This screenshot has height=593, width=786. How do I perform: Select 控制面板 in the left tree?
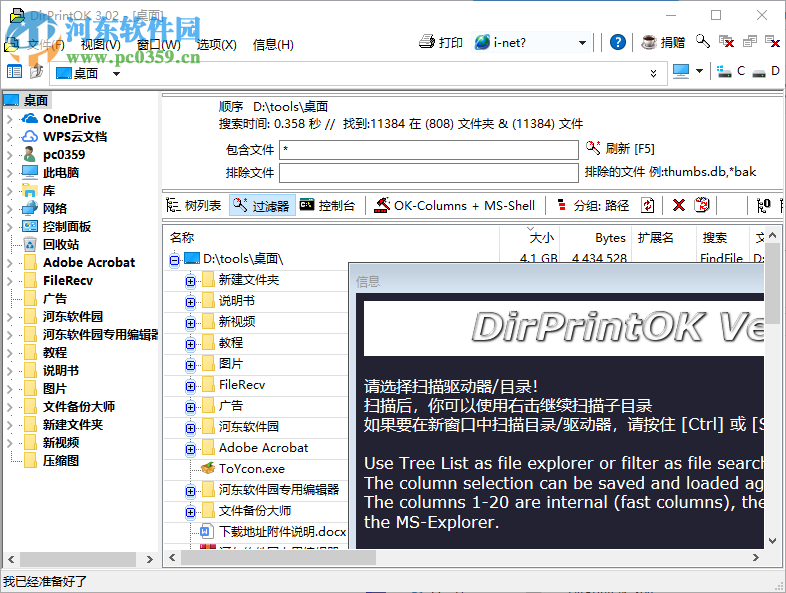[67, 227]
